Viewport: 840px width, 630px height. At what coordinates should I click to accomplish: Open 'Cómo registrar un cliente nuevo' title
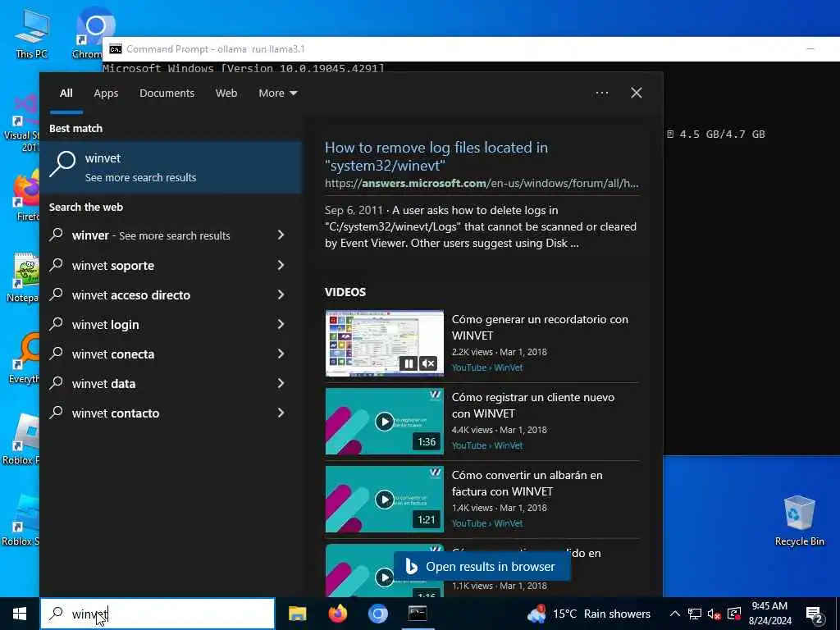[x=533, y=405]
